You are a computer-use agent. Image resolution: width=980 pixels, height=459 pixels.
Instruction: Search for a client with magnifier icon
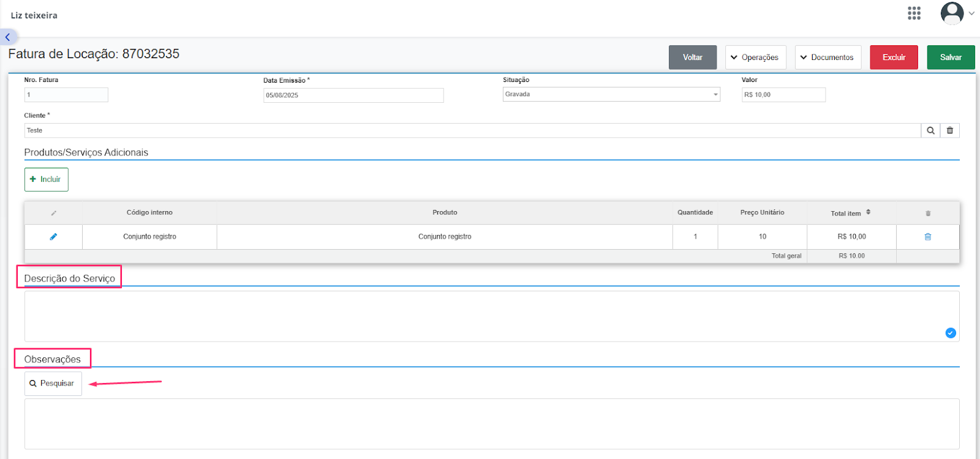pyautogui.click(x=930, y=130)
